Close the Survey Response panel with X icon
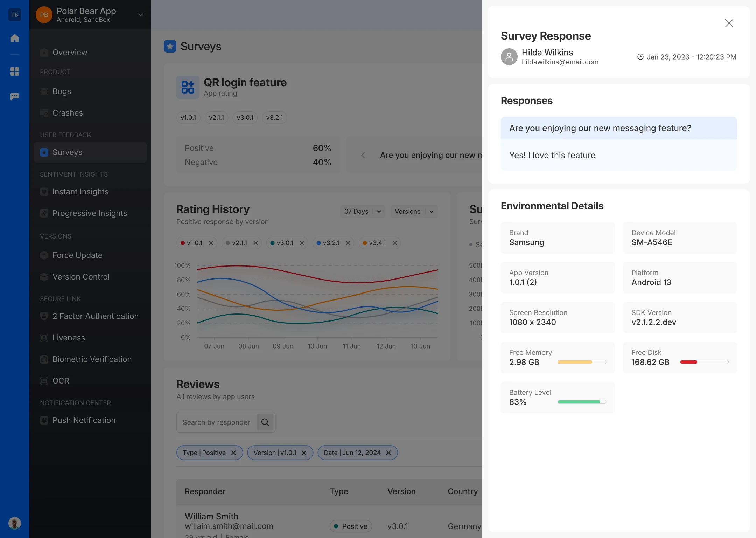The height and width of the screenshot is (538, 756). (729, 23)
